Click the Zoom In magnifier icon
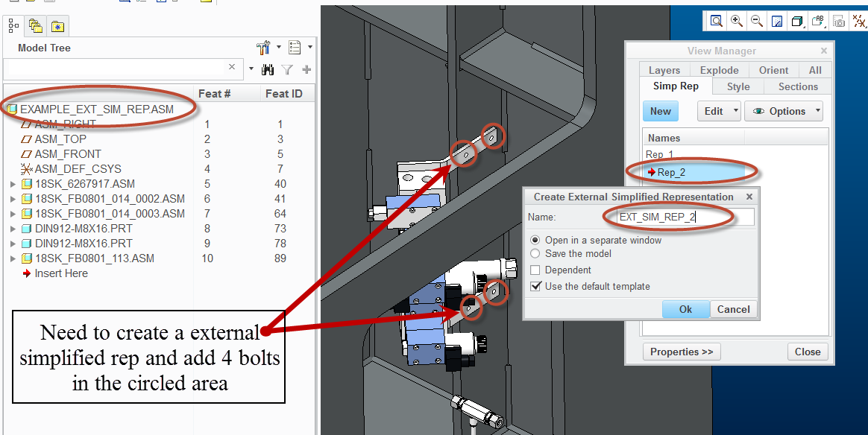This screenshot has width=868, height=435. 737,21
